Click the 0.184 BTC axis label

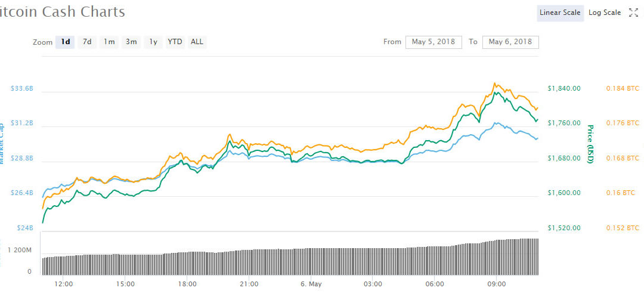click(623, 88)
